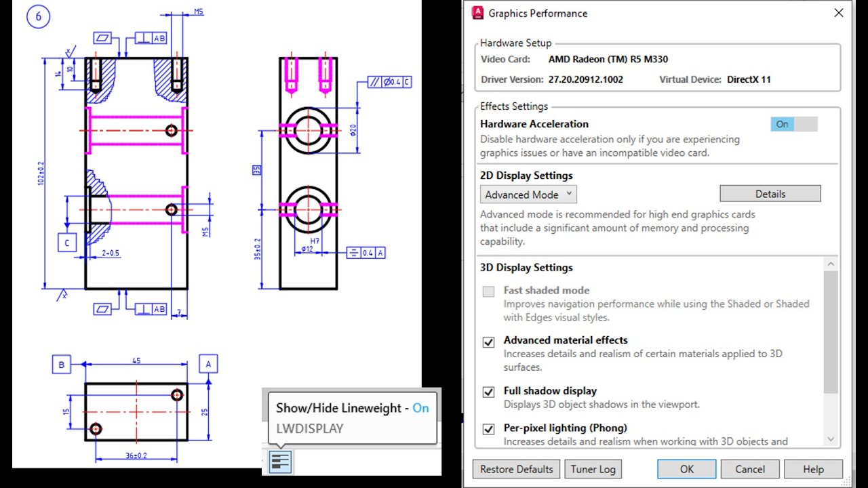Cancel the Graphics Performance dialog
The width and height of the screenshot is (868, 488).
pyautogui.click(x=750, y=469)
